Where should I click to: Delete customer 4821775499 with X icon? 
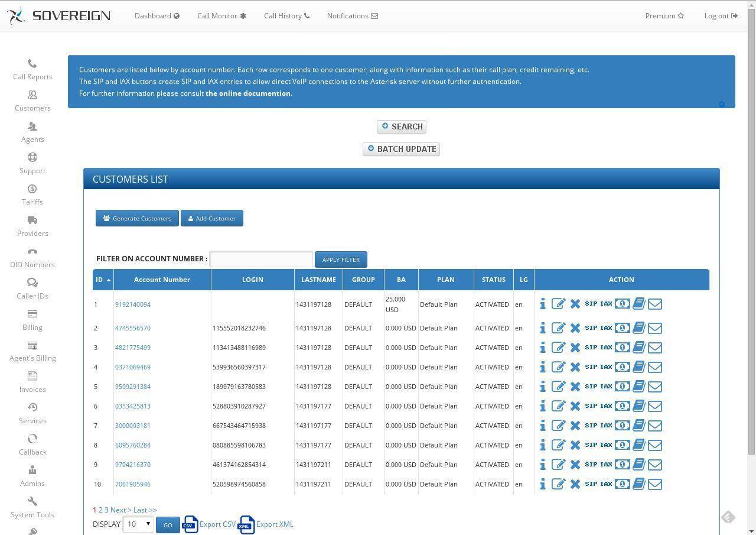[x=575, y=348]
